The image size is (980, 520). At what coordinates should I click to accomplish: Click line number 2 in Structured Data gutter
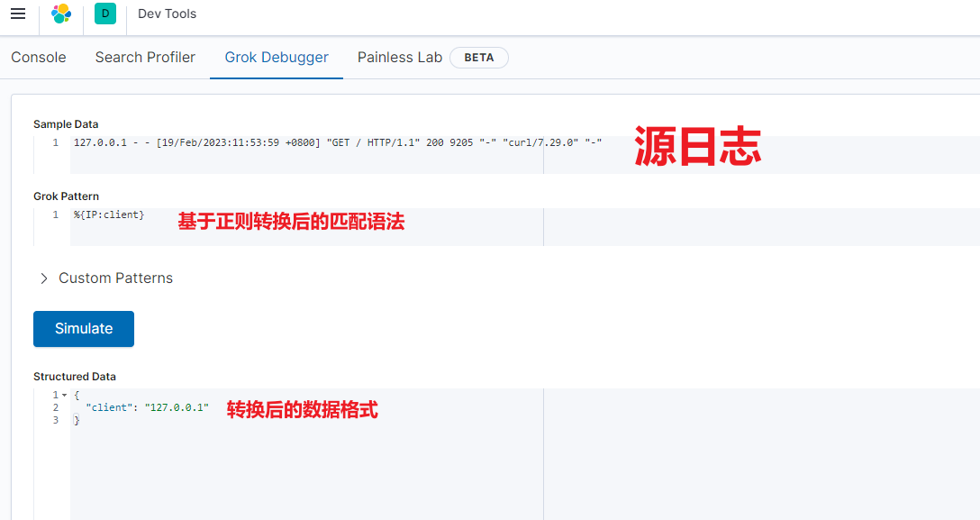55,408
